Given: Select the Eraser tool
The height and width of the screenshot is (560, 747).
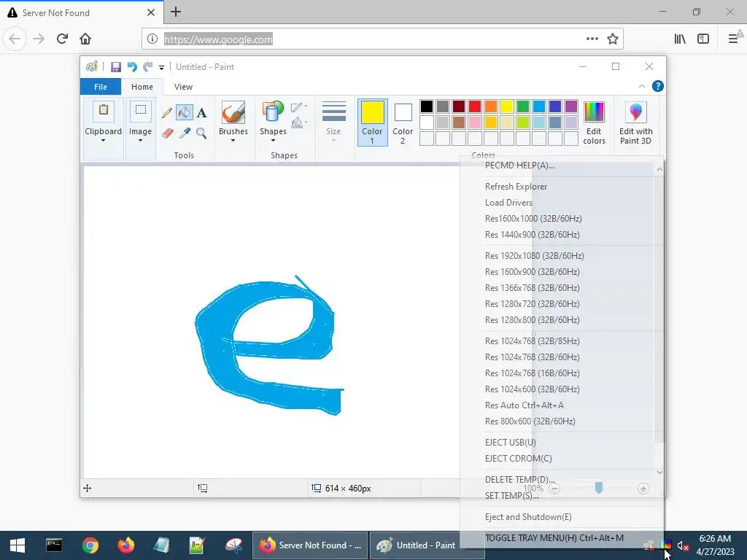Looking at the screenshot, I should [x=167, y=133].
